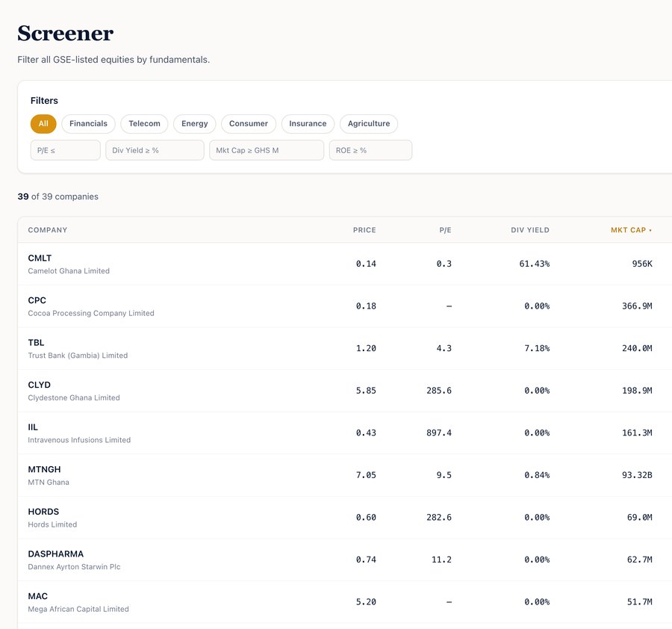Open the CMLT company row
Image resolution: width=672 pixels, height=629 pixels.
(x=344, y=264)
